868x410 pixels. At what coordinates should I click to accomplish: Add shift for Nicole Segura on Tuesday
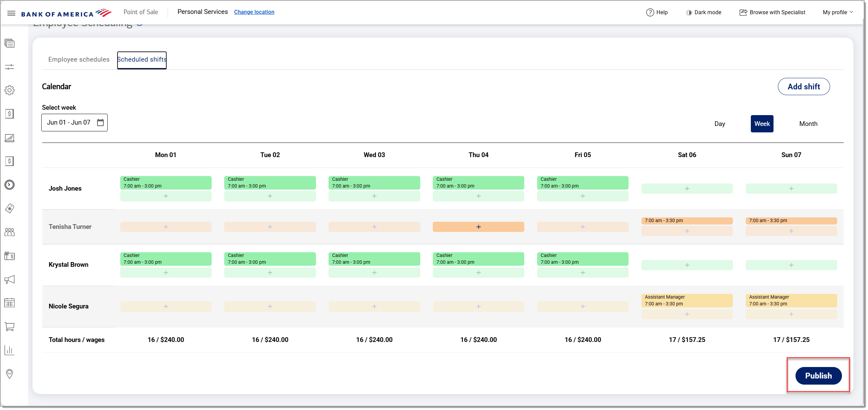(x=270, y=306)
